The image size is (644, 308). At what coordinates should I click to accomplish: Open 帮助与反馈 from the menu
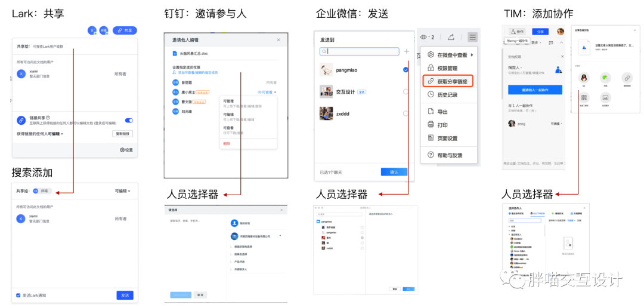click(451, 155)
